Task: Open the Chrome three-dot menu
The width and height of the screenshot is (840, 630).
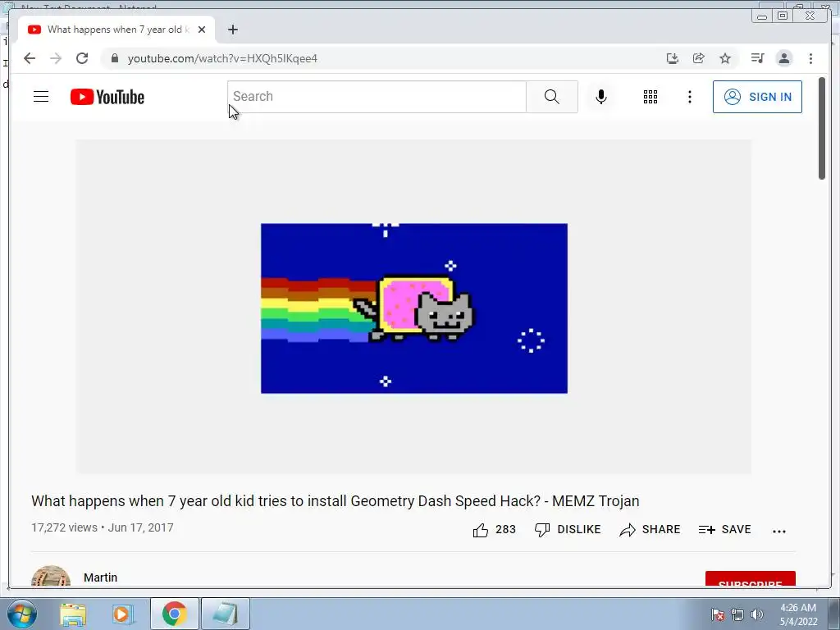Action: [x=810, y=58]
